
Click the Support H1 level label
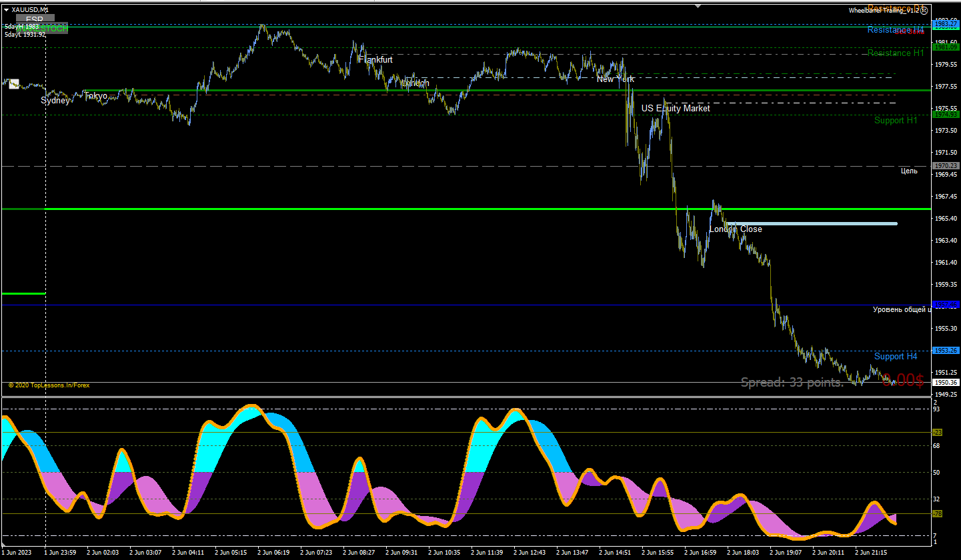coord(896,120)
